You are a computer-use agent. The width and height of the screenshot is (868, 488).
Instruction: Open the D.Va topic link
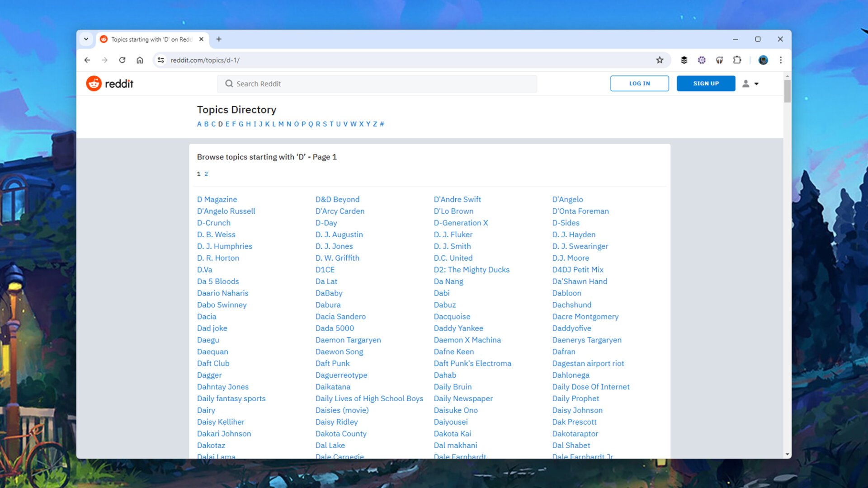click(x=204, y=269)
